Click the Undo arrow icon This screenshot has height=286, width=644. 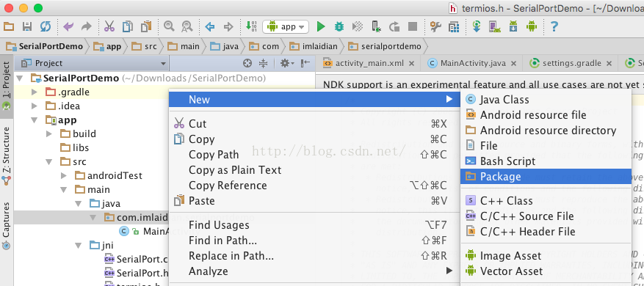point(68,27)
